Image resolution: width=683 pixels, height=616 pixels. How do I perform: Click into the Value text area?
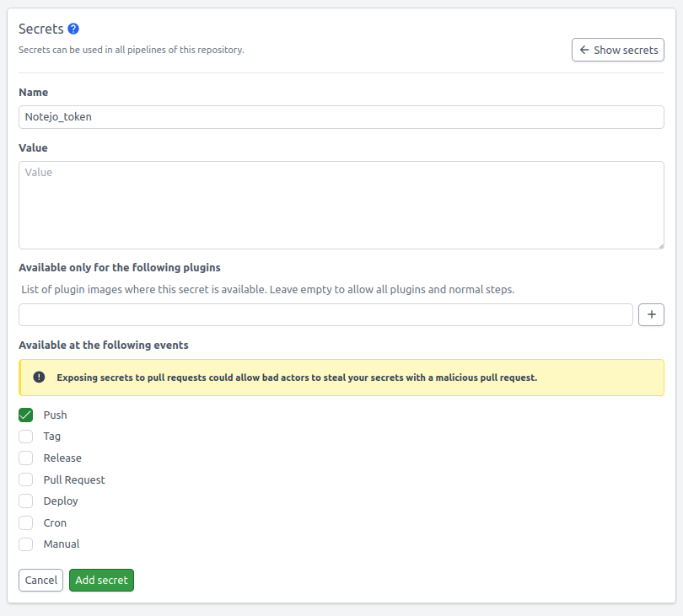point(341,205)
